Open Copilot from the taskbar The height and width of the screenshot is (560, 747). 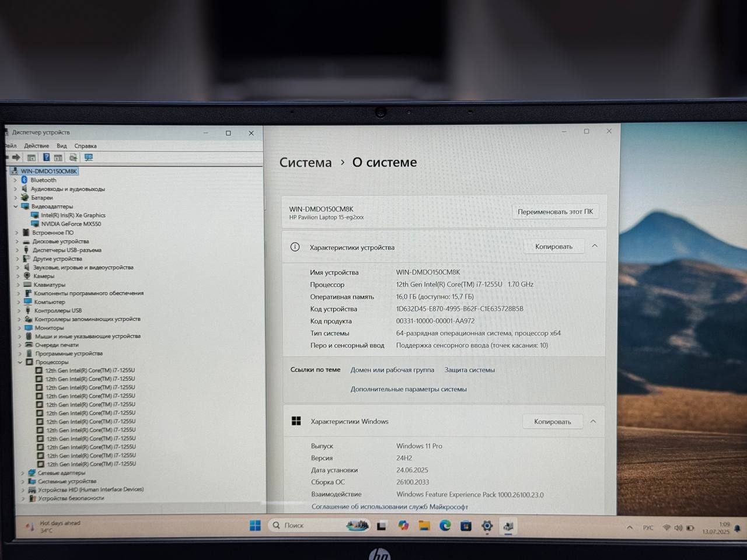click(x=403, y=526)
